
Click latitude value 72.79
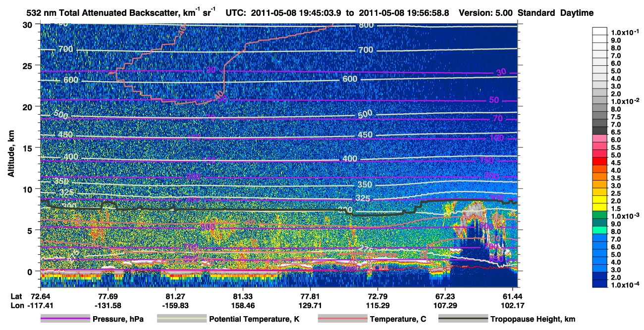coord(377,296)
